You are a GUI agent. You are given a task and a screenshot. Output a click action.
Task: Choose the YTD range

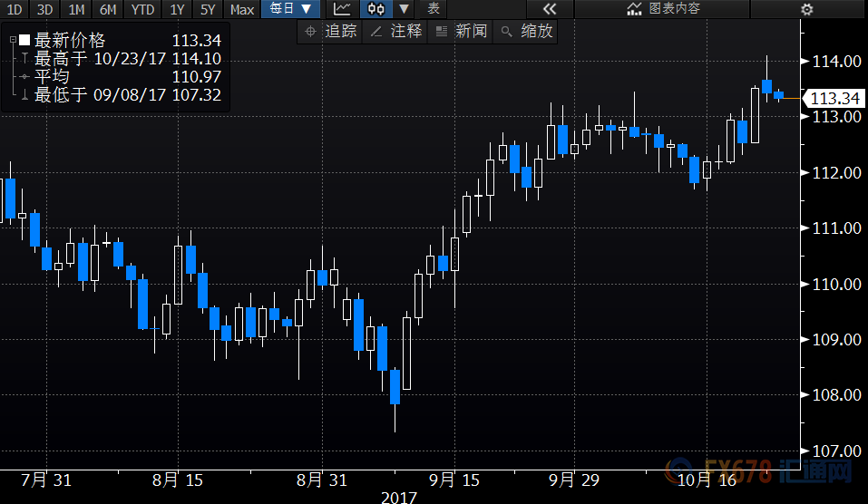(142, 9)
